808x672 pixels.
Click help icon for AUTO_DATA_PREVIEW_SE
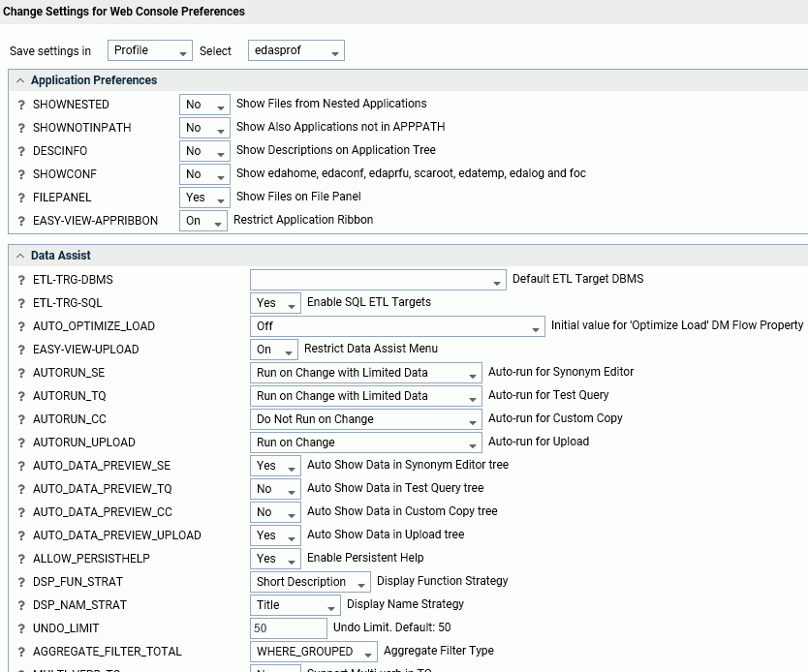[x=21, y=466]
